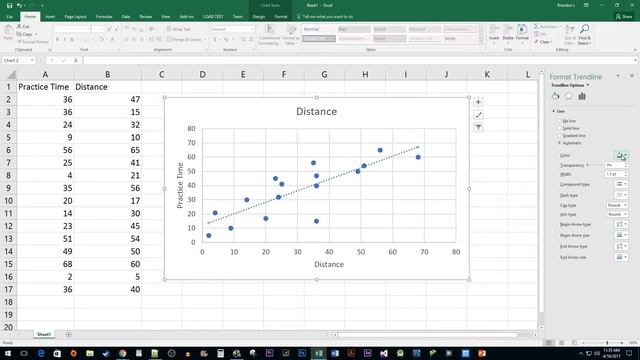Click the zoom slider in status bar
Viewport: 640px width, 360px height.
607,343
